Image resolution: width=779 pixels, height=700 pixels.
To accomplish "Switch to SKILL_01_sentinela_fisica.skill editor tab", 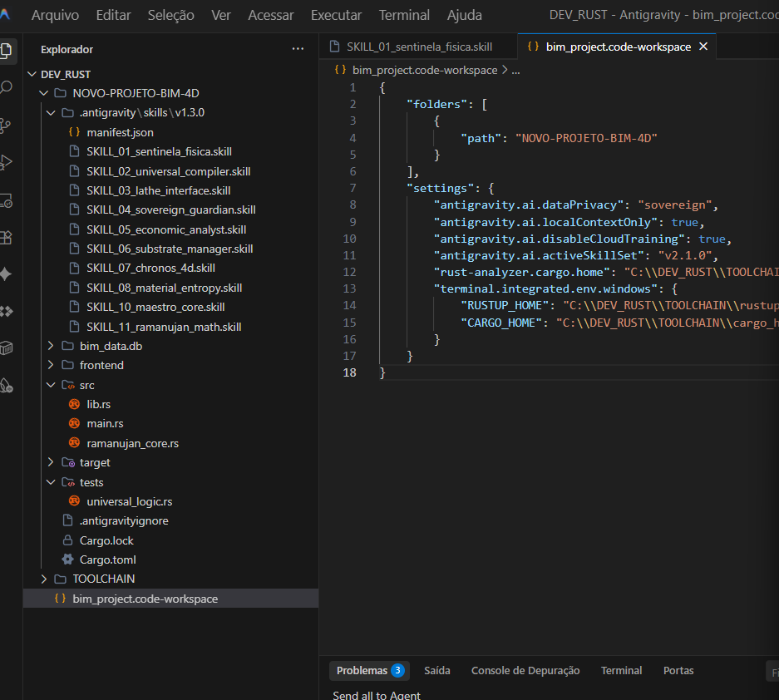I will [418, 47].
